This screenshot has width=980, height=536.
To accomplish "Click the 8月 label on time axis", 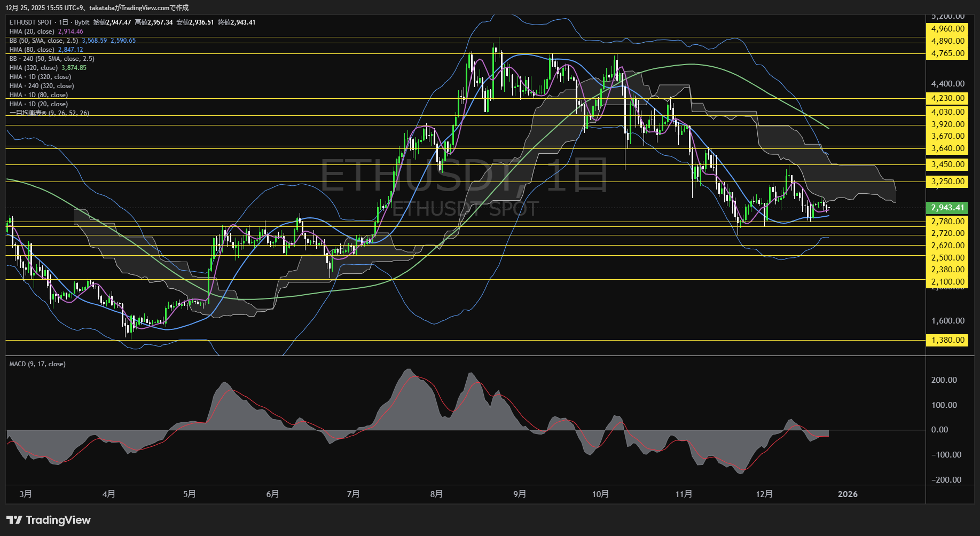I will click(436, 494).
